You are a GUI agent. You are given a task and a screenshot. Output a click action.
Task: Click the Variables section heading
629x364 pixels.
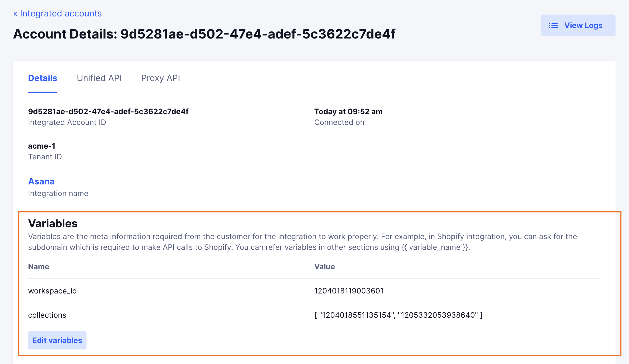(x=53, y=223)
